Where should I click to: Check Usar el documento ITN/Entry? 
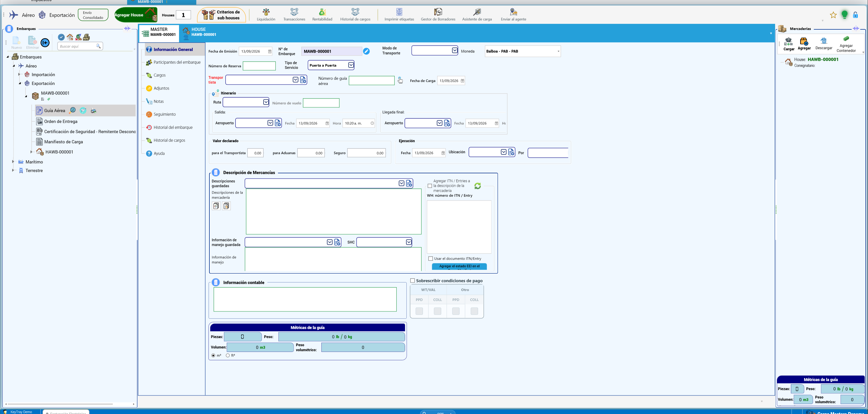430,259
